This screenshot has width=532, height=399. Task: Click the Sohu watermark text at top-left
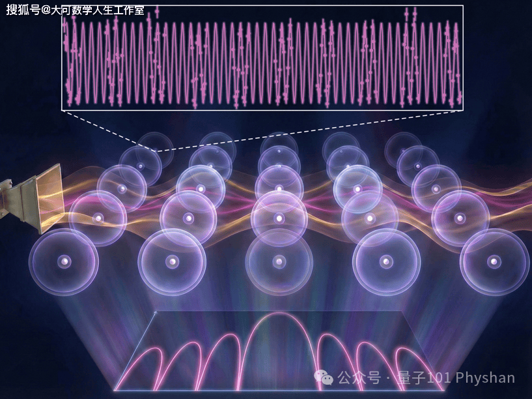pyautogui.click(x=75, y=10)
